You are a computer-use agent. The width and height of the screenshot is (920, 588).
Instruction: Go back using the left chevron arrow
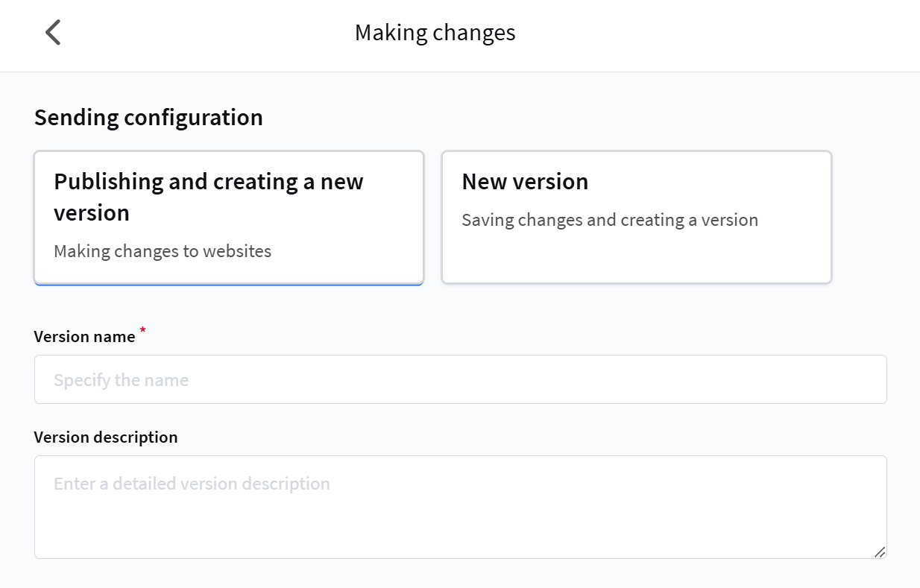coord(53,33)
